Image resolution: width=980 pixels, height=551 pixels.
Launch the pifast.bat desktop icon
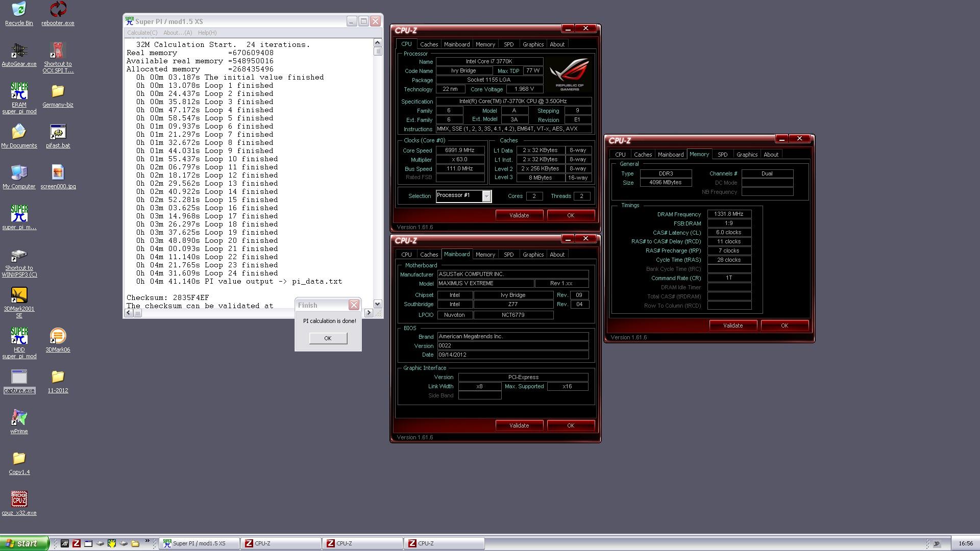coord(58,136)
